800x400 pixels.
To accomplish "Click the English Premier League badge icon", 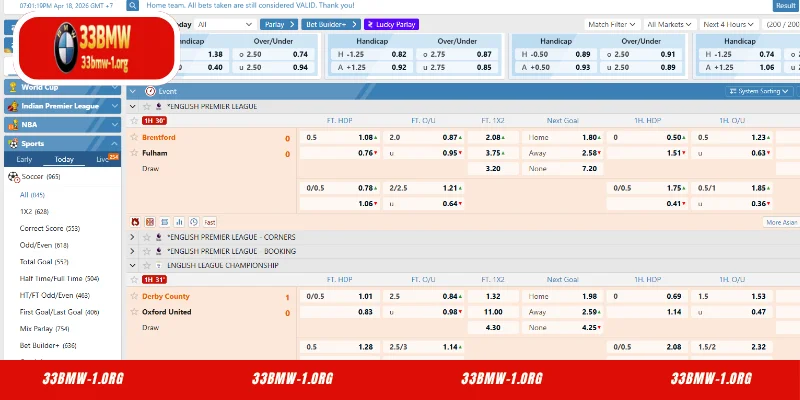I will tap(159, 107).
